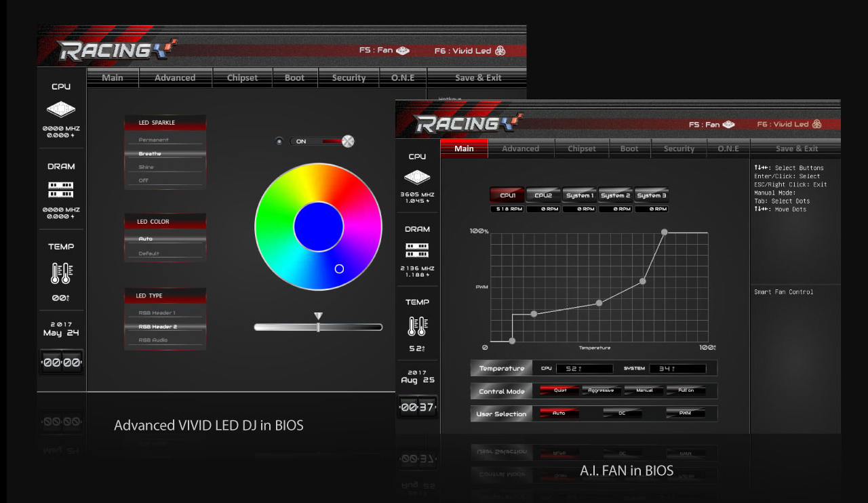
Task: Open the Security tab in the LED window
Action: (349, 78)
